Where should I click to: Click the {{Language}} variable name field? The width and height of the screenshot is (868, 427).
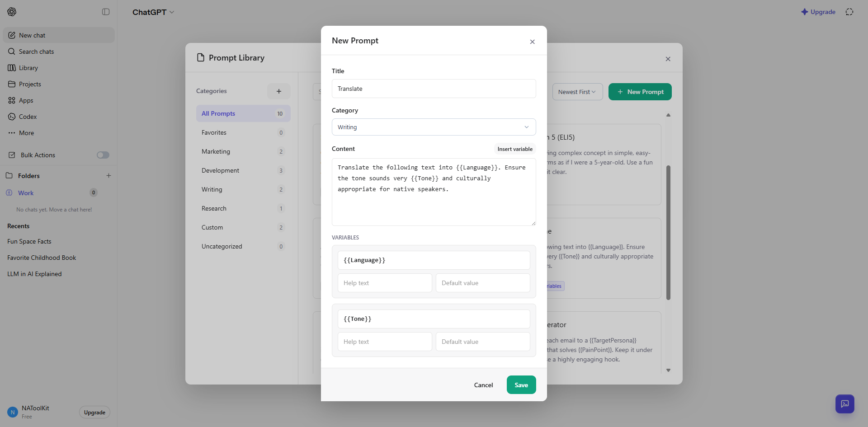point(434,260)
